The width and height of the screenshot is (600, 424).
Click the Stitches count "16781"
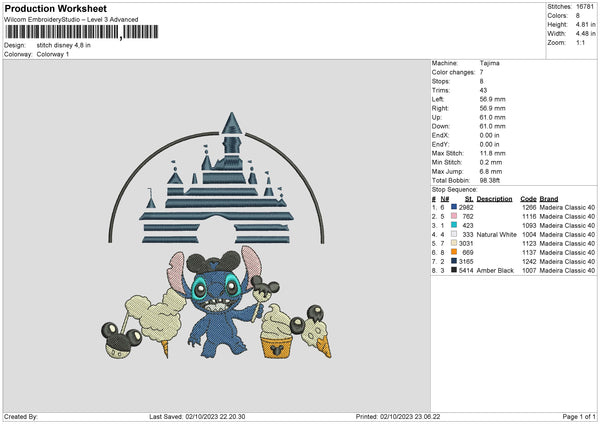(585, 7)
